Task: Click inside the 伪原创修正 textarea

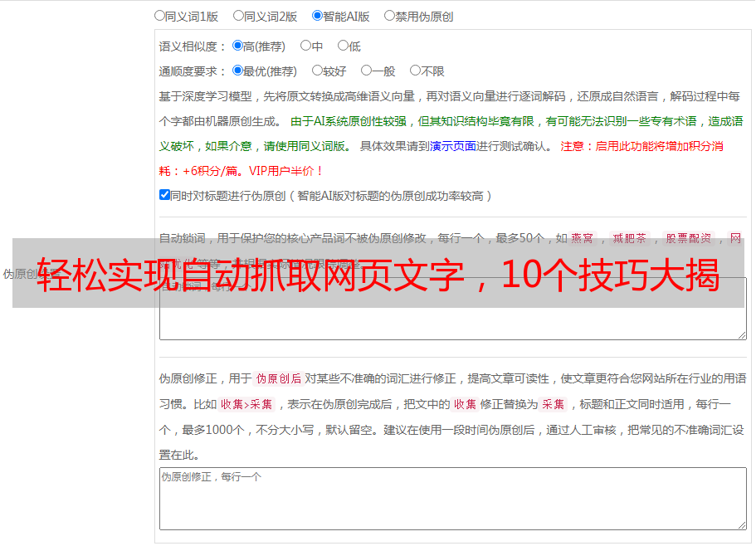Action: [x=453, y=499]
